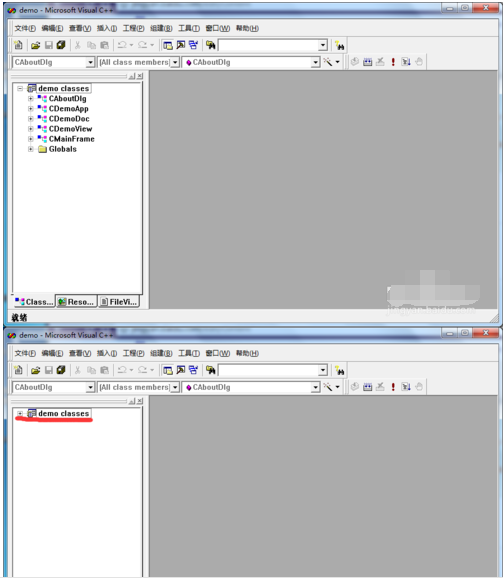Click Save All icon in bottom window
This screenshot has width=503, height=578.
pyautogui.click(x=61, y=370)
